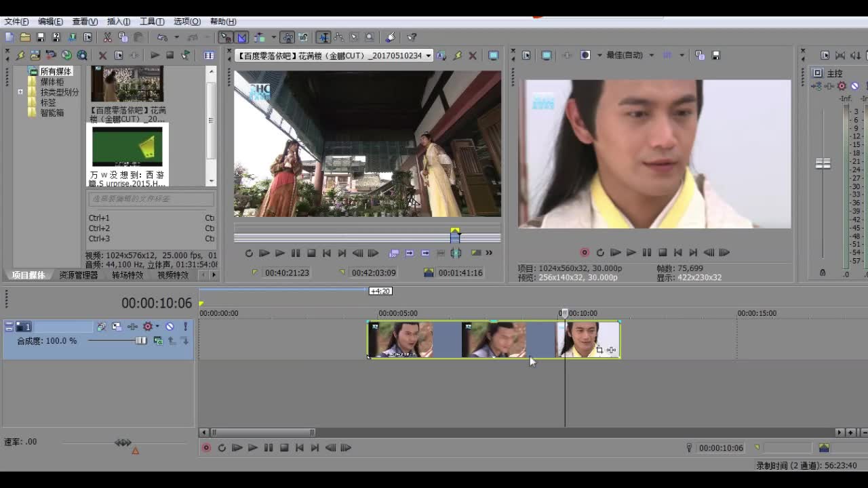Open automation settings dropdown arrow on track 1
Image resolution: width=868 pixels, height=488 pixels.
point(157,326)
